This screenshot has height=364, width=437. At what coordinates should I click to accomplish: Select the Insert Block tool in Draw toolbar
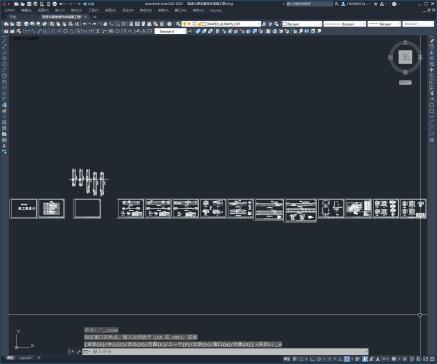click(x=4, y=105)
